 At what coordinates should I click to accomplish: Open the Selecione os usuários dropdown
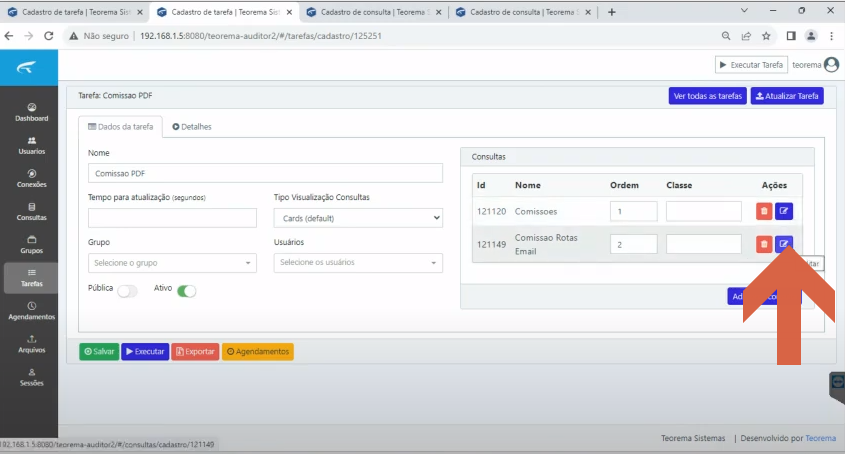point(358,263)
